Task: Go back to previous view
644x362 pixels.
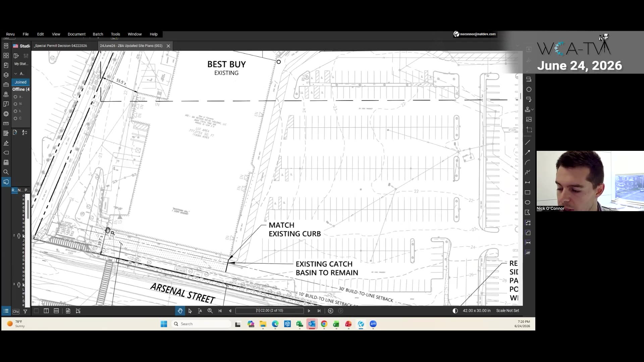Action: click(x=330, y=311)
